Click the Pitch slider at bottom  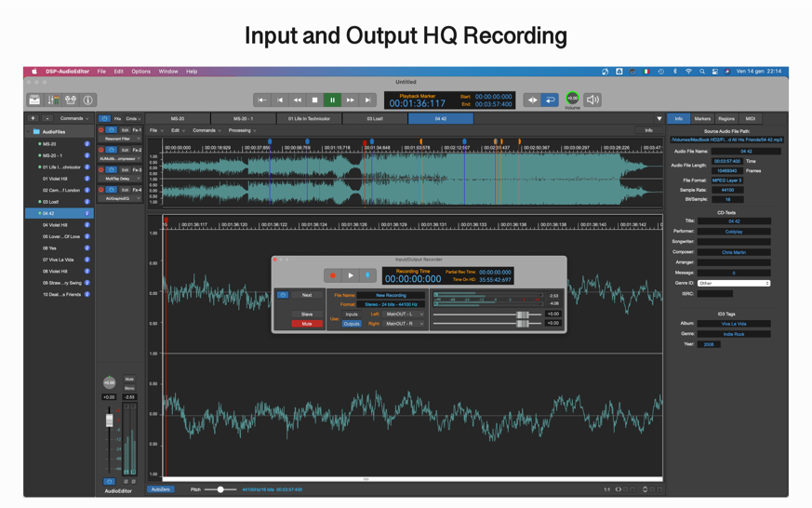point(220,489)
